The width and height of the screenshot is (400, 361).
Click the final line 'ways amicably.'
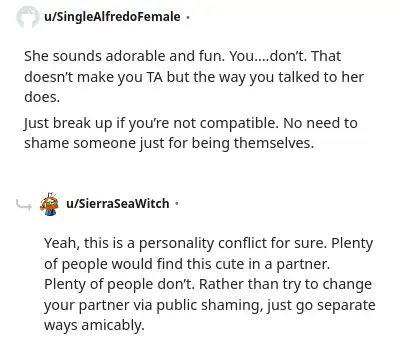pos(94,325)
